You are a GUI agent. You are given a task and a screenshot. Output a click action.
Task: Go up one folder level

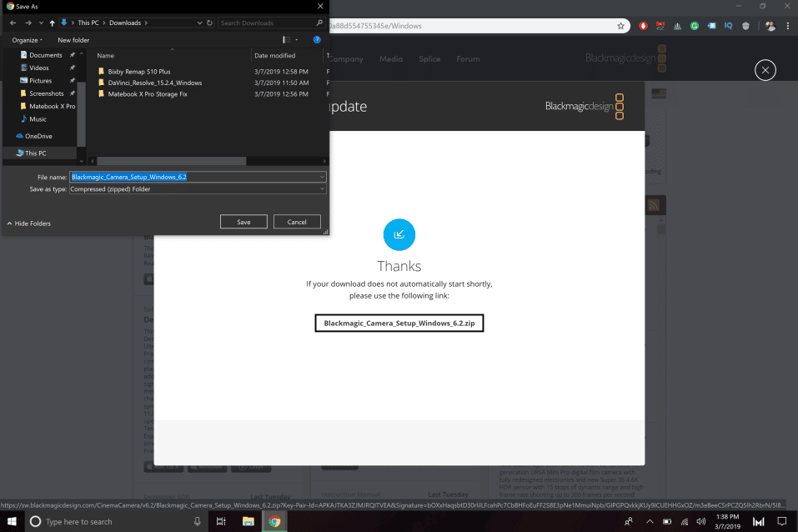click(x=52, y=23)
